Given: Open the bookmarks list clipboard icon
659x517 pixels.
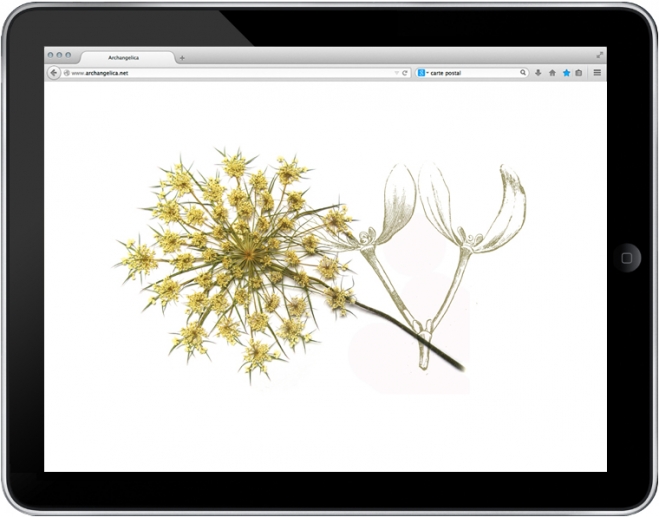Looking at the screenshot, I should tap(579, 73).
